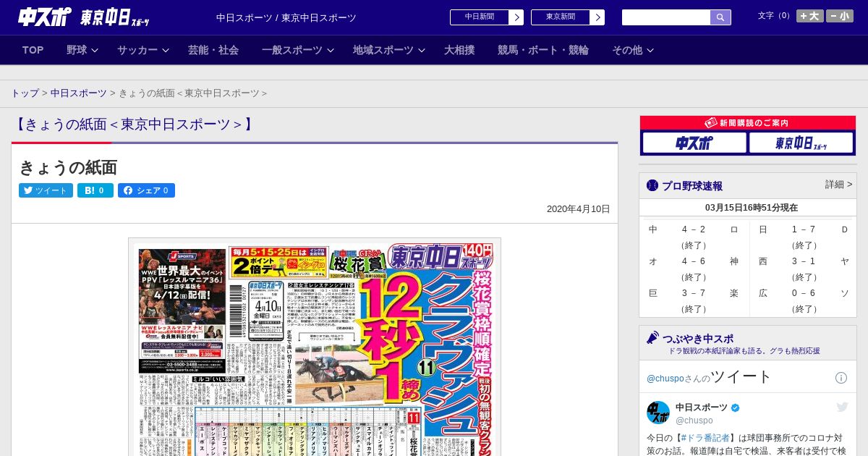
Task: Open the 詳細 link for baseball scores
Action: pos(838,185)
